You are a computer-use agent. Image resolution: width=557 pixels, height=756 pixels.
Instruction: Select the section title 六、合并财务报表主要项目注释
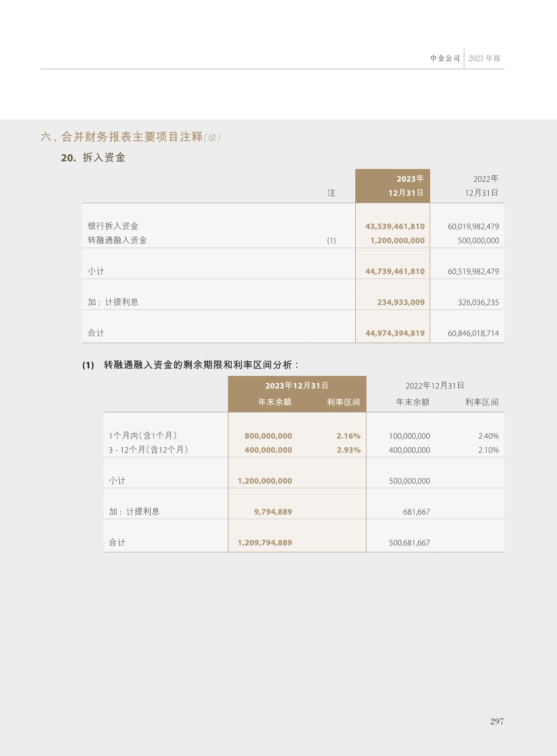coord(122,137)
